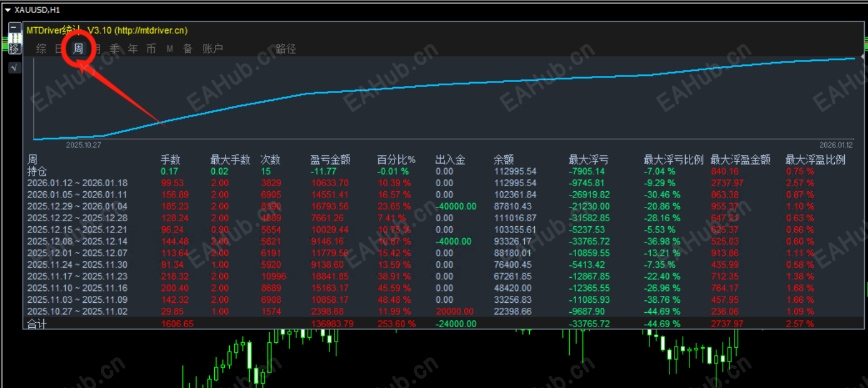Select week row 2025.12.29 ~ 2026.01.04
The width and height of the screenshot is (868, 388).
point(77,206)
